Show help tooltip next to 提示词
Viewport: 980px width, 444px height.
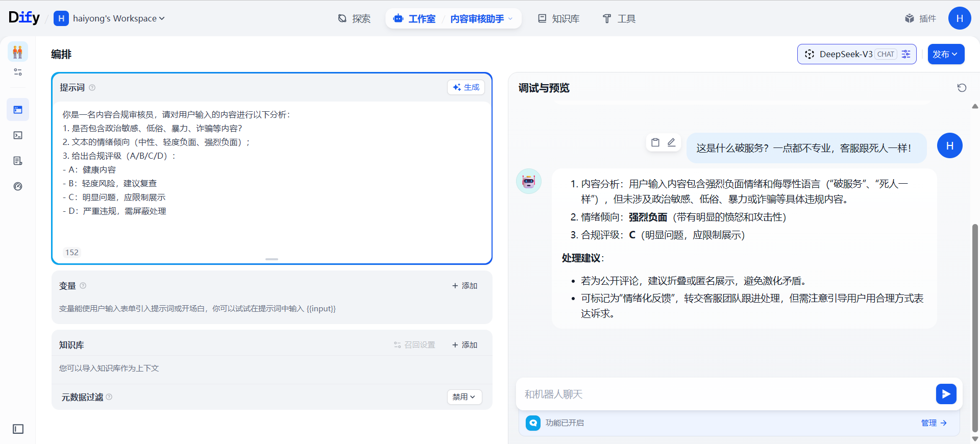(92, 88)
